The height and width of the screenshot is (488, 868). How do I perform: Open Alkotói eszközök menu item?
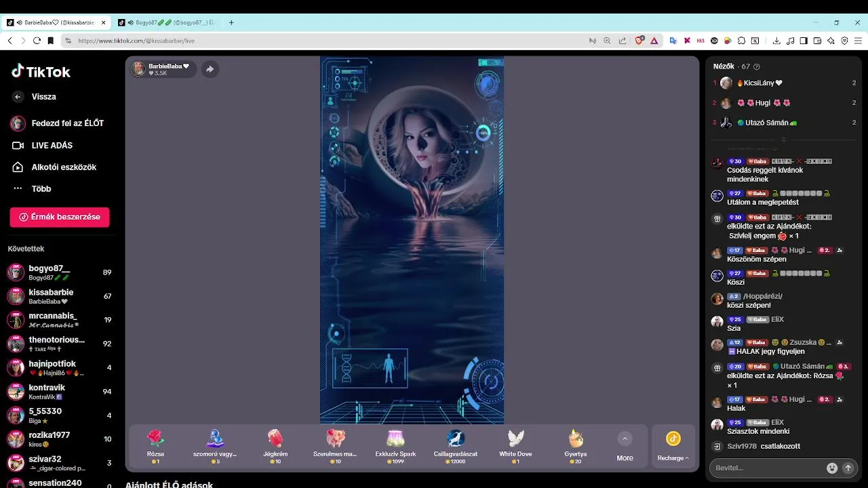(54, 167)
